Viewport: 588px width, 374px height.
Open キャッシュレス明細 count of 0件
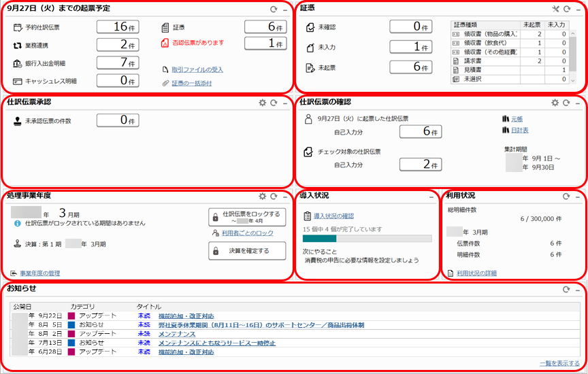click(x=118, y=80)
